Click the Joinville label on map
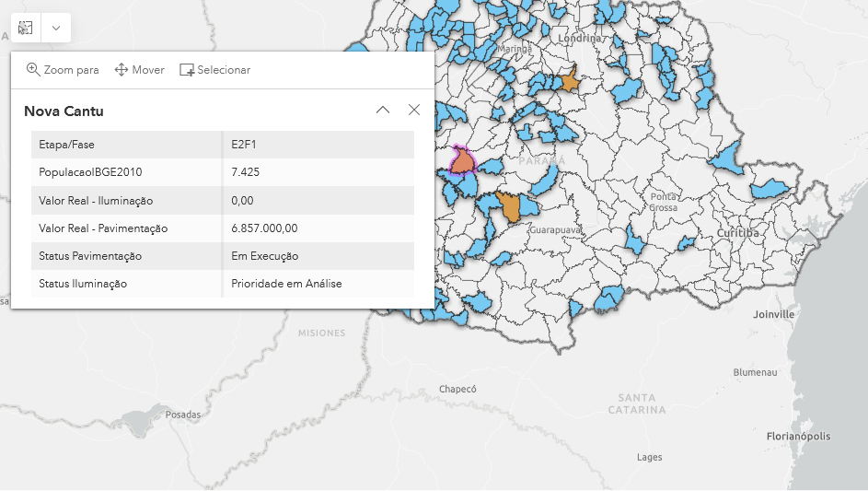Viewport: 868px width, 491px height. coord(773,314)
